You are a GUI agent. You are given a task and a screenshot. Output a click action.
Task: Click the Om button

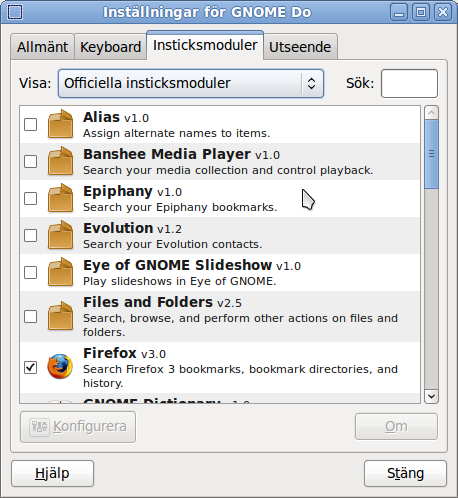396,426
